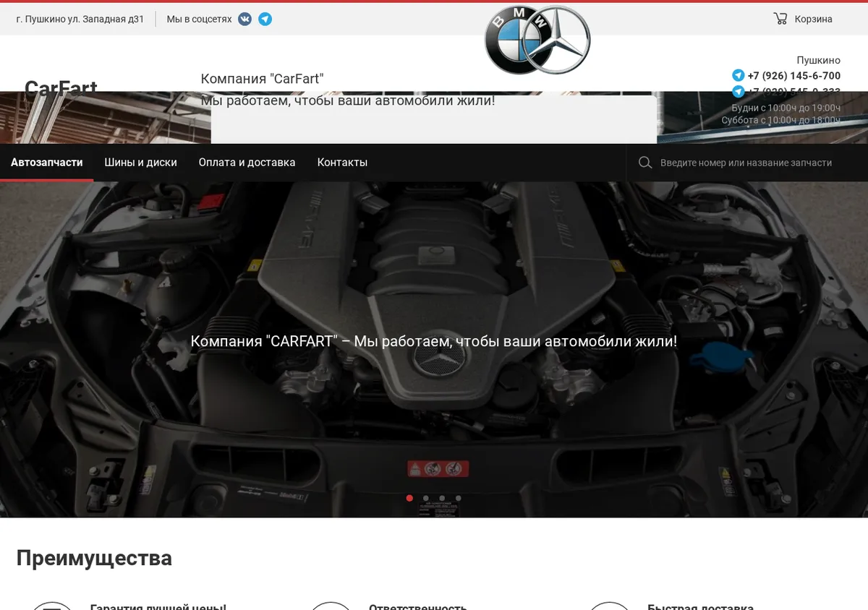The width and height of the screenshot is (868, 610).
Task: Switch to the third slider dot
Action: 442,498
